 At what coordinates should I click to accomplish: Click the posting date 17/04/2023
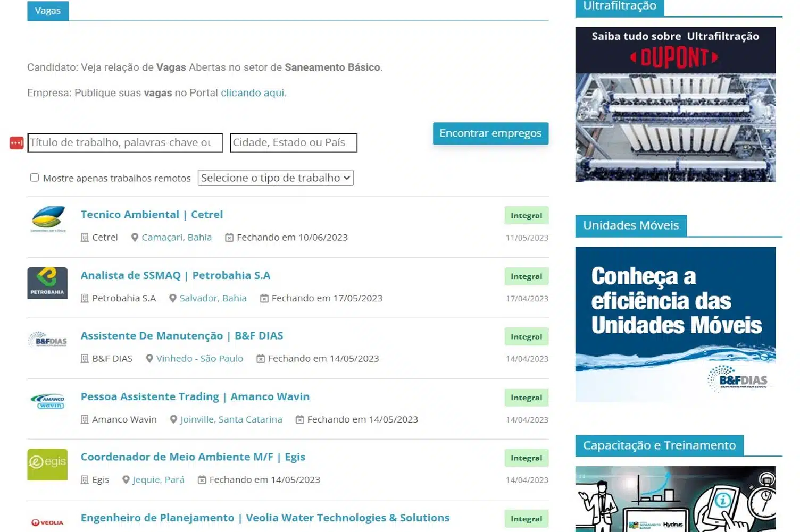click(527, 299)
